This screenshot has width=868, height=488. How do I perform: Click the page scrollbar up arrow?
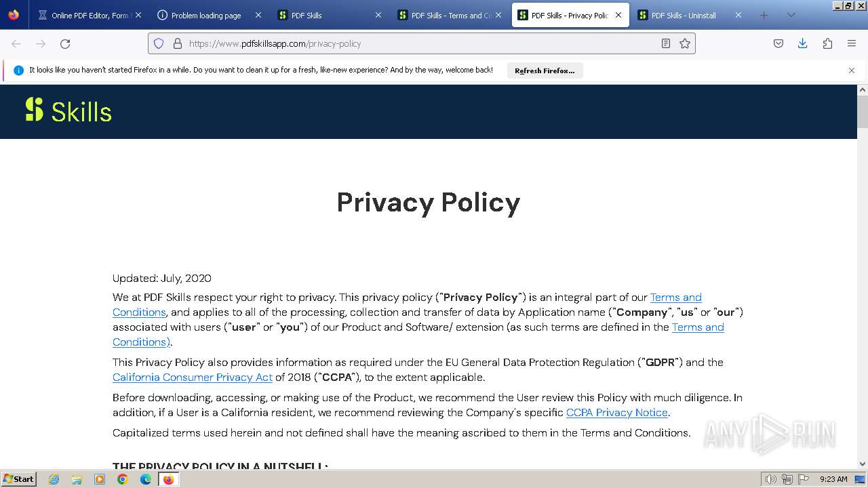tap(863, 90)
